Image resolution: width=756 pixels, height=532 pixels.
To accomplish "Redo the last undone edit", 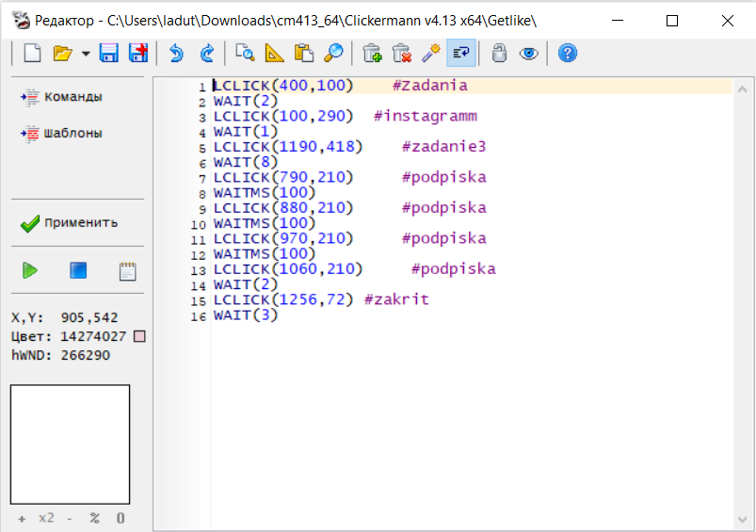I will (207, 53).
